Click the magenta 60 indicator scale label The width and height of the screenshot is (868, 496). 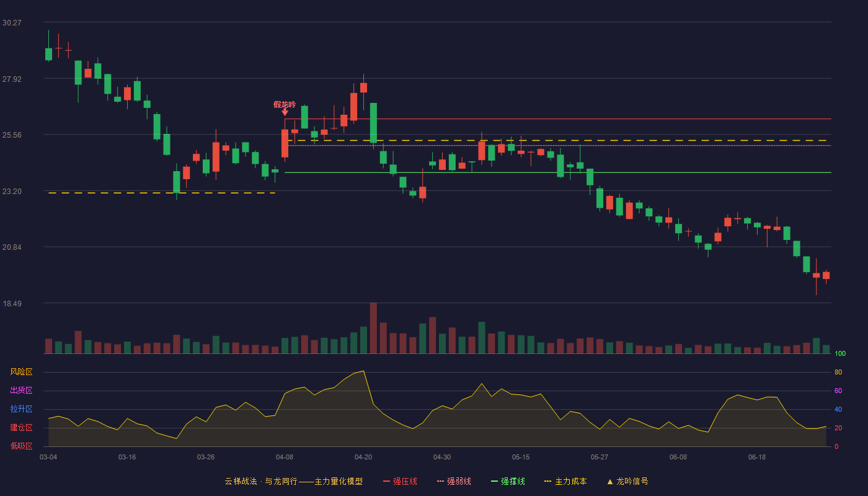click(838, 391)
